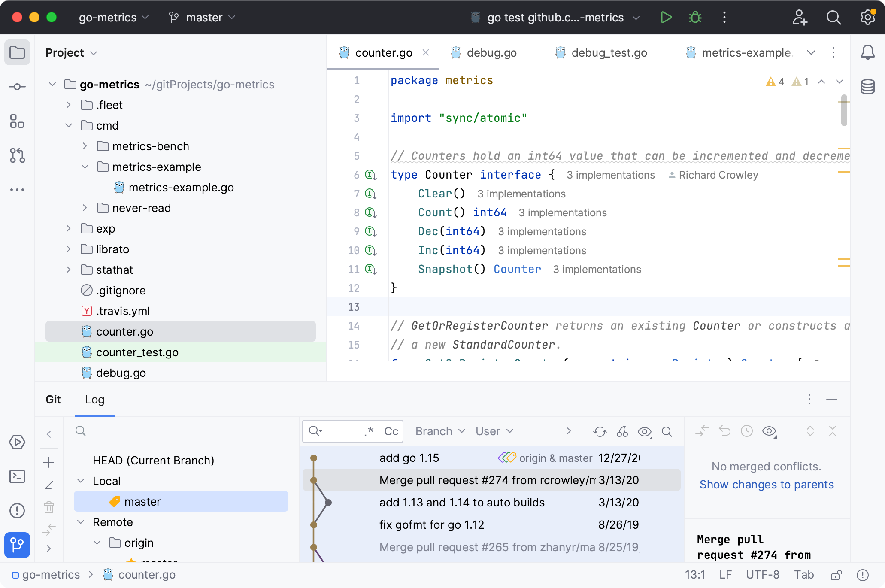Collapse the metrics-example folder

[85, 167]
